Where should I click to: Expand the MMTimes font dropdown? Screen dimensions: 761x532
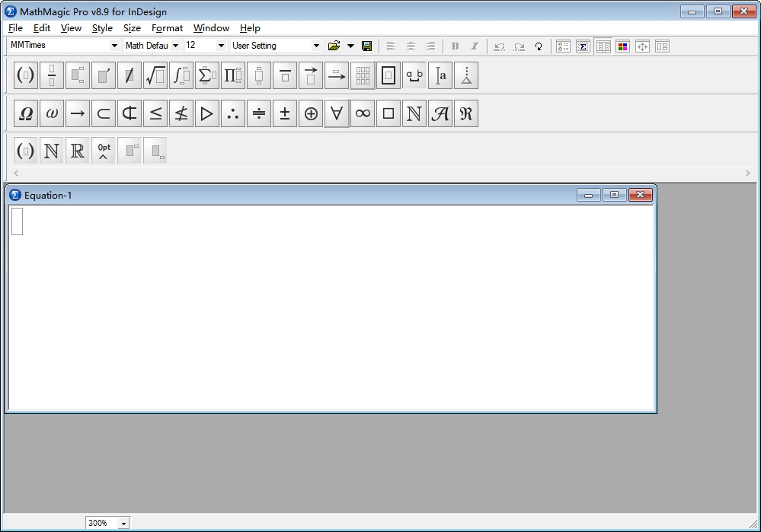point(114,46)
